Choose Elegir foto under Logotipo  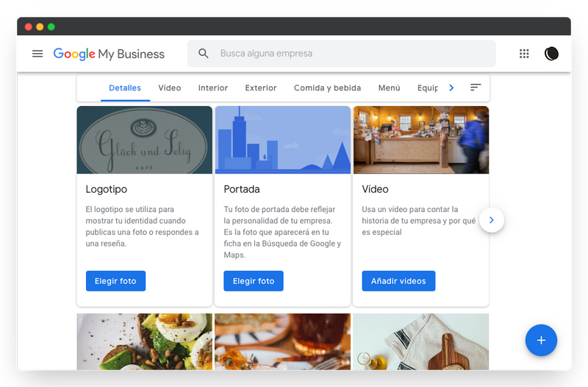(x=115, y=281)
